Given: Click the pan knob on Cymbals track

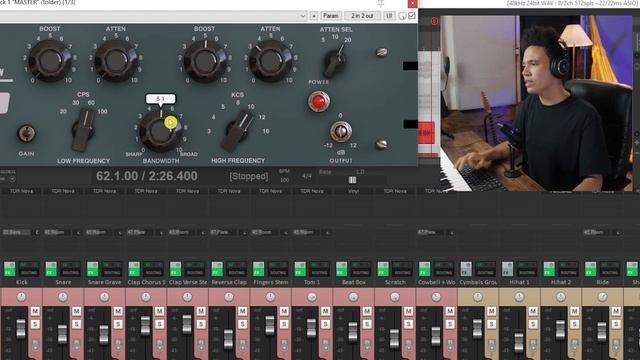Looking at the screenshot, I should (478, 297).
